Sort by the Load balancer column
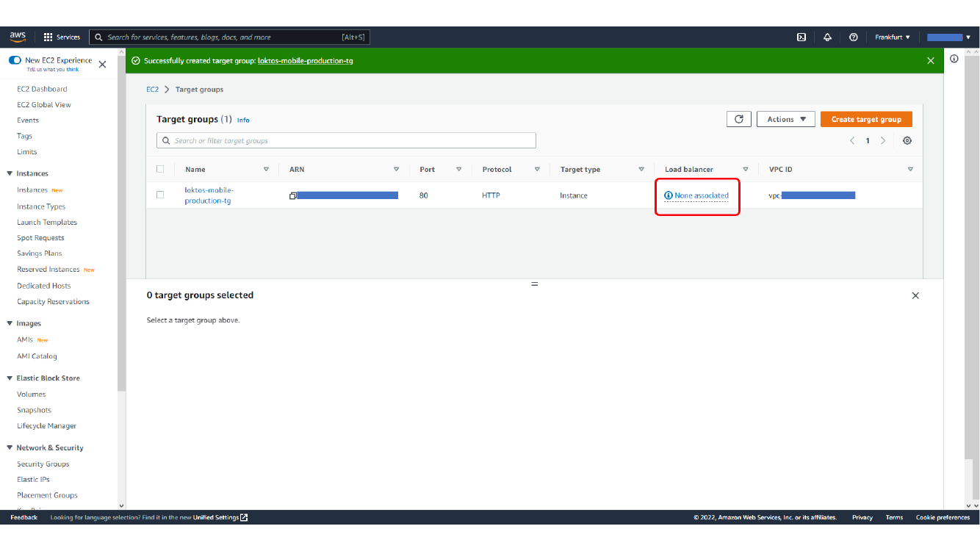Screen dimensions: 980x551 (x=746, y=169)
